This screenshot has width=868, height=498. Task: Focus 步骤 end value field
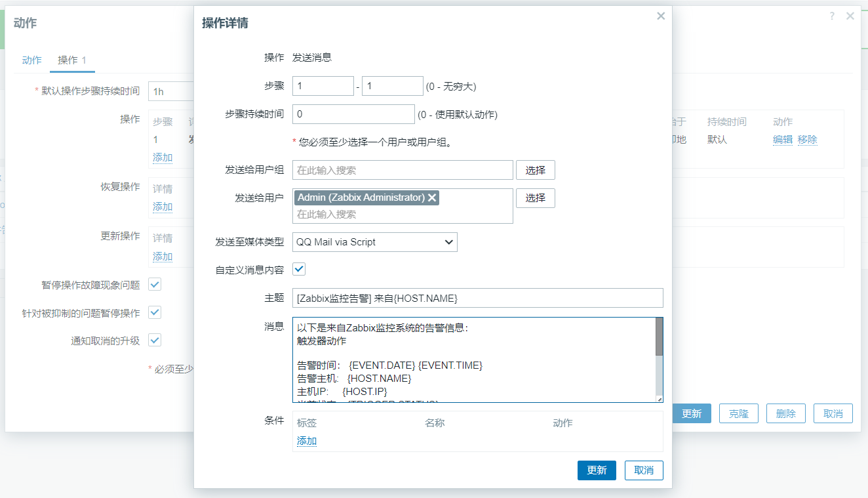point(393,86)
